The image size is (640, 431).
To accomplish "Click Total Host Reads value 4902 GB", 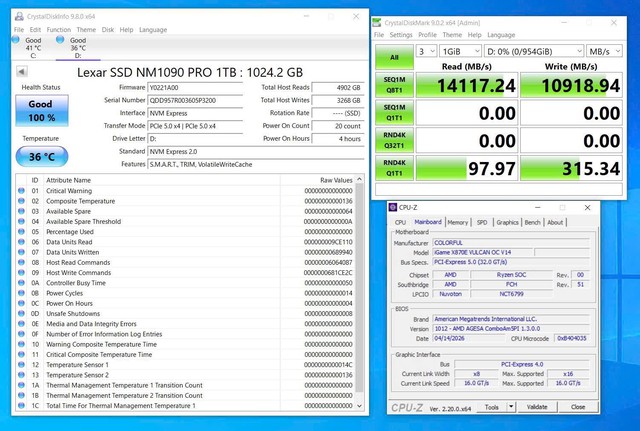I will pos(337,87).
